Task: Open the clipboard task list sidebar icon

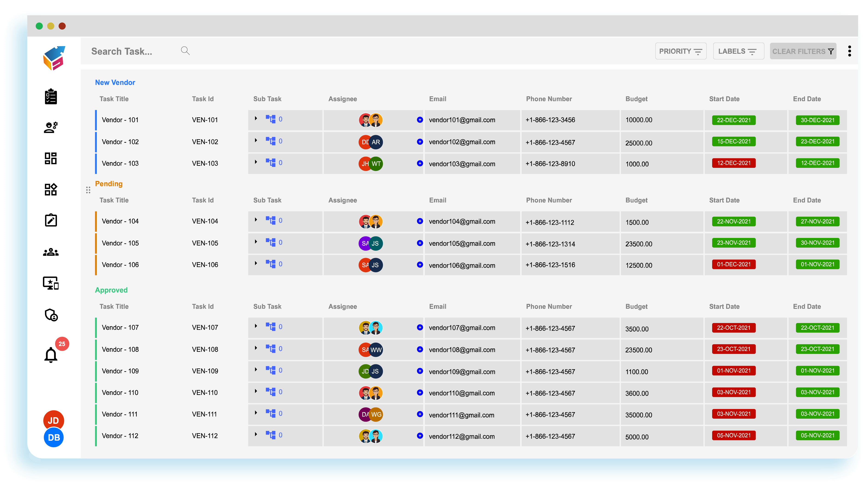Action: (x=51, y=97)
